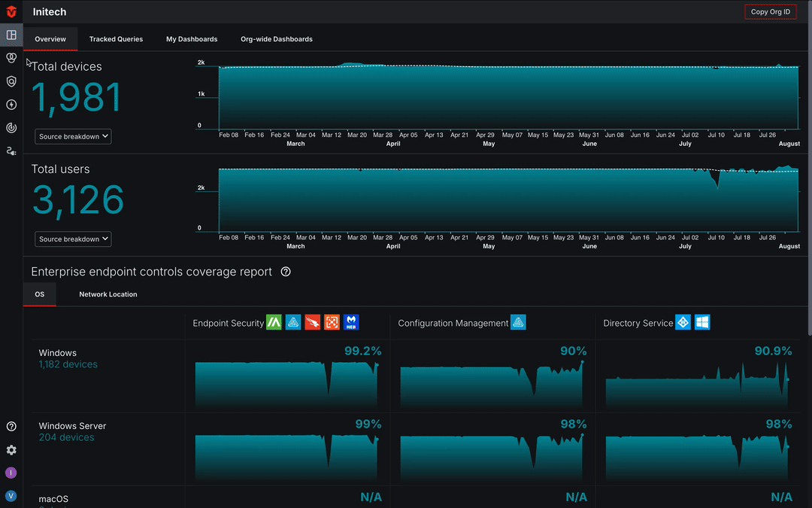Open Source breakdown under Total devices
Image resolution: width=812 pixels, height=508 pixels.
click(73, 136)
